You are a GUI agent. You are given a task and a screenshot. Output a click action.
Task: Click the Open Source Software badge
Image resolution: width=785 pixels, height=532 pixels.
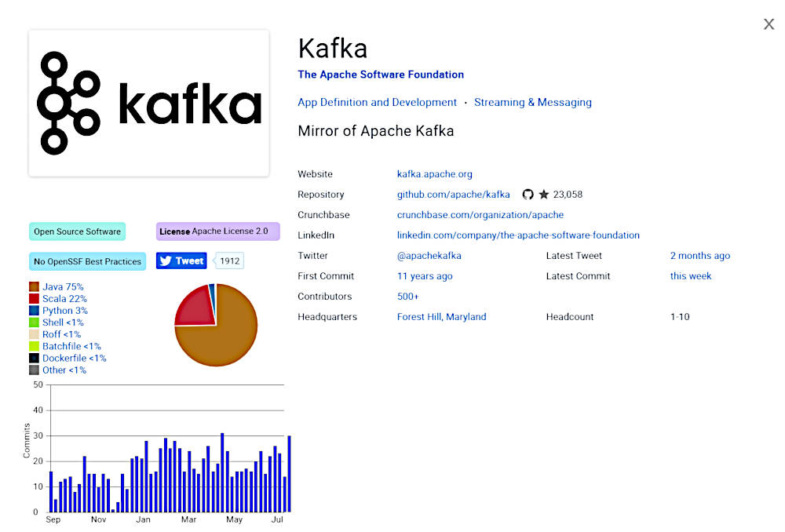(x=77, y=231)
